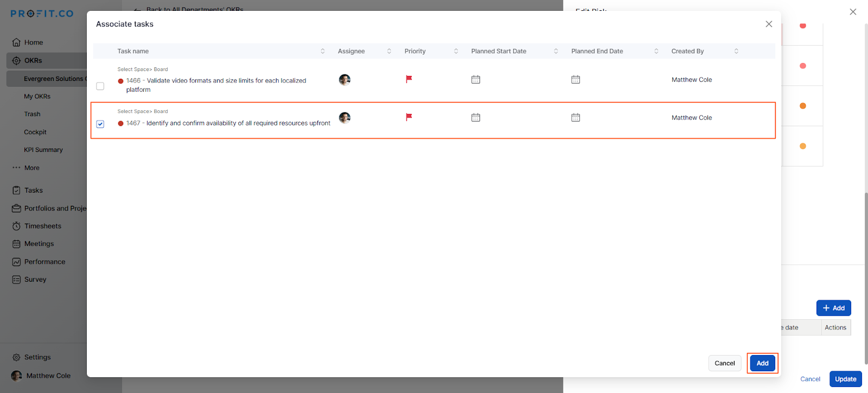Click the plus Add button in Edit Risk panel
This screenshot has width=868, height=393.
coord(834,308)
